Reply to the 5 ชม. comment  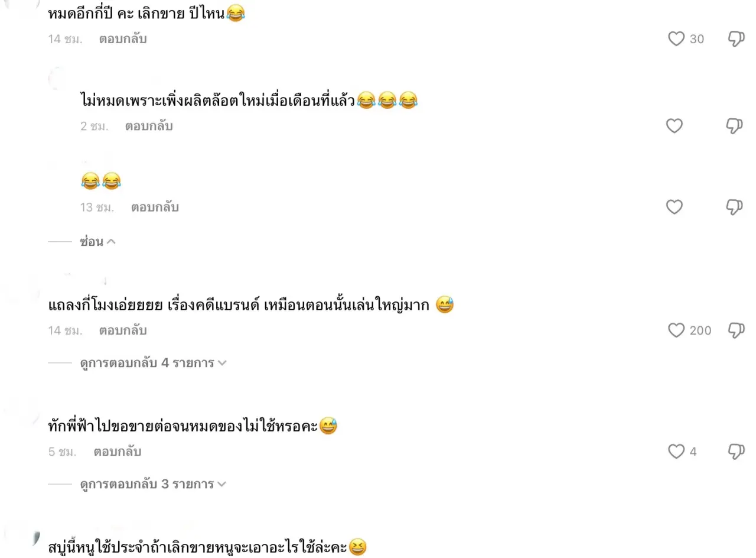(x=117, y=452)
